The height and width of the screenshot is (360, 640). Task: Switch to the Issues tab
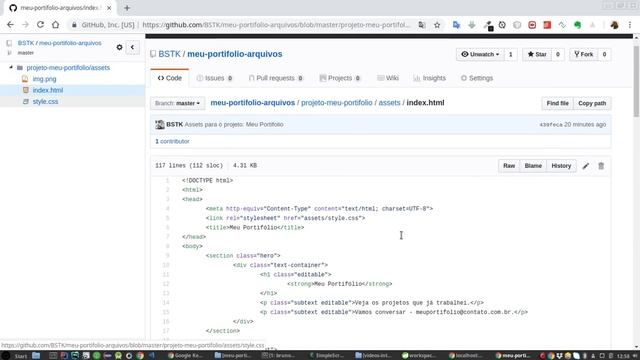pyautogui.click(x=215, y=78)
